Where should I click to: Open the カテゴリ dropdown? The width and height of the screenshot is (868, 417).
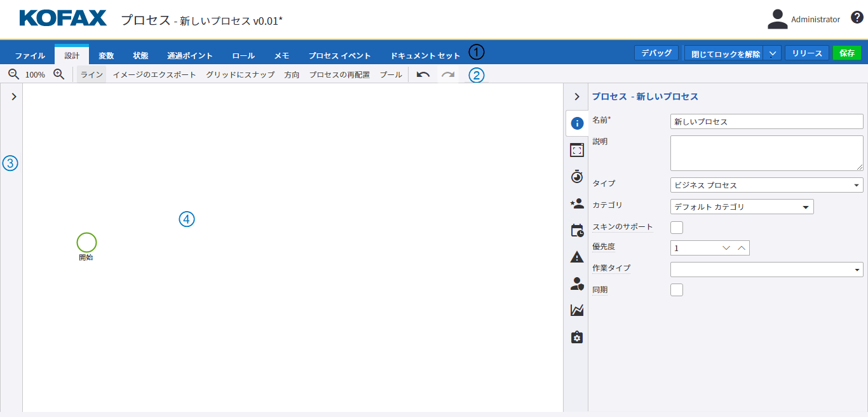742,207
